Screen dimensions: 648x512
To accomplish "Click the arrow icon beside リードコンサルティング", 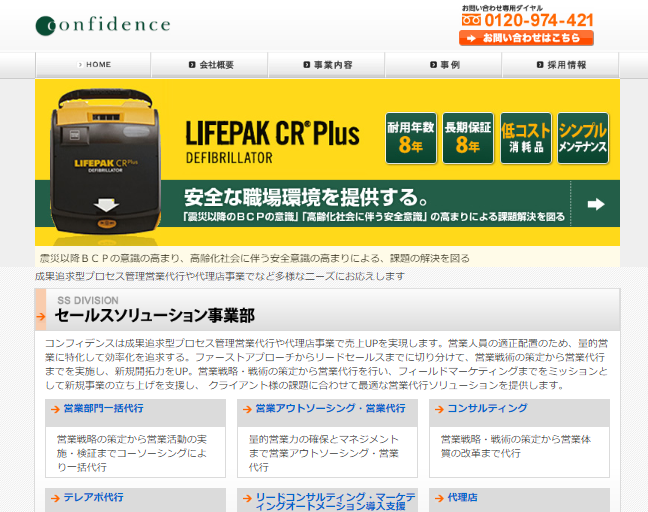I will tap(247, 498).
